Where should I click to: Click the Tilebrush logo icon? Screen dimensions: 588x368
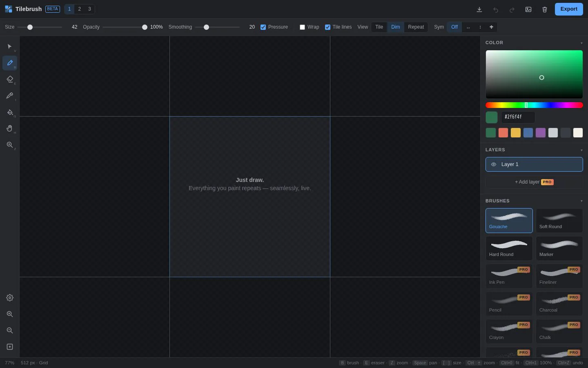[x=9, y=9]
